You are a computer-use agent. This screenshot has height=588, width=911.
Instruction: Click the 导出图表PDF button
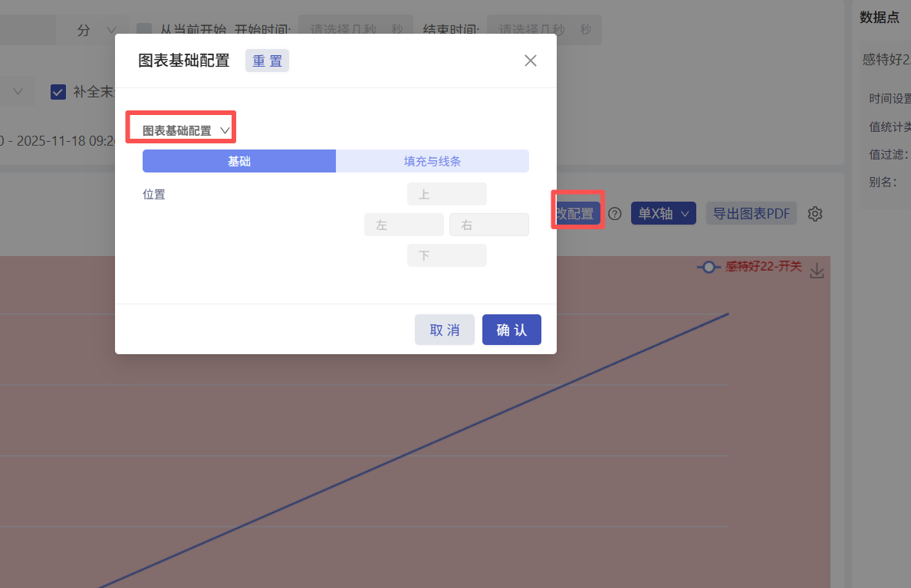[751, 214]
